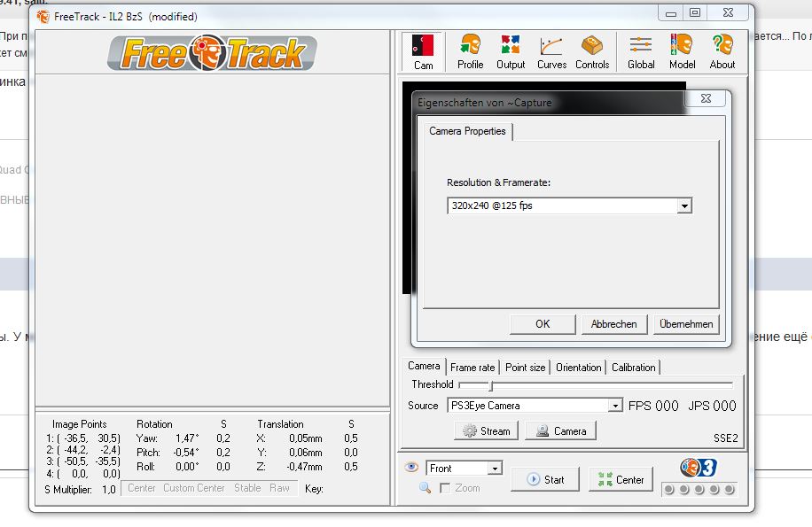Click the FPS 000 readout
812x527 pixels.
653,406
